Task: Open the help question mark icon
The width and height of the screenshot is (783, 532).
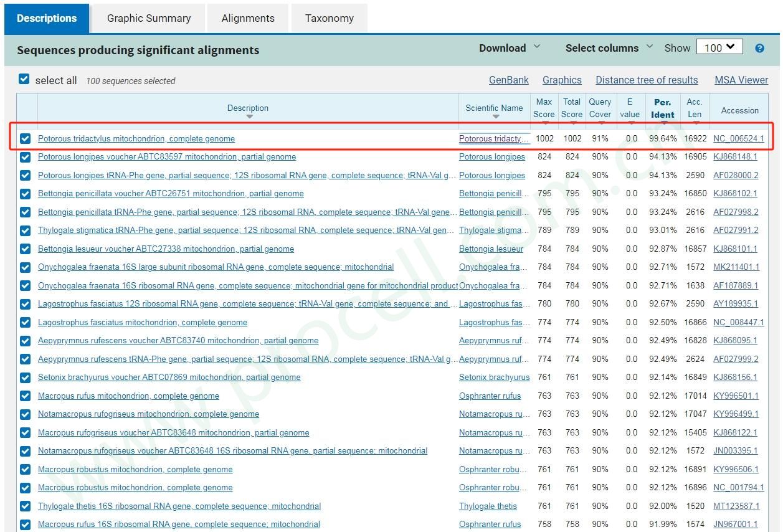Action: click(x=759, y=49)
